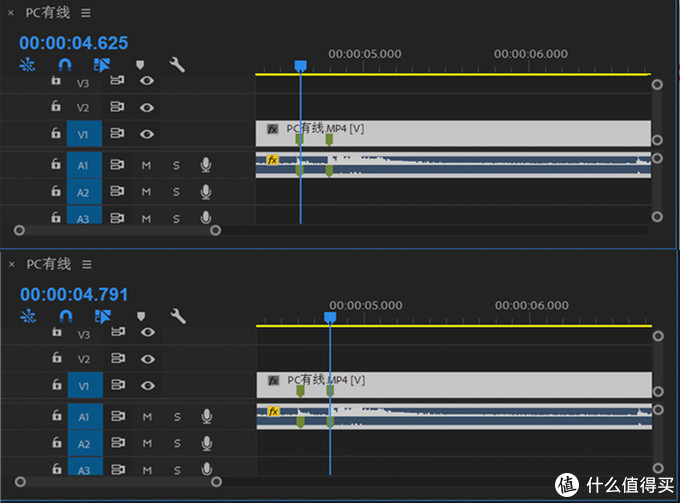680x503 pixels.
Task: Toggle lock on V1 track in top panel
Action: [x=56, y=132]
